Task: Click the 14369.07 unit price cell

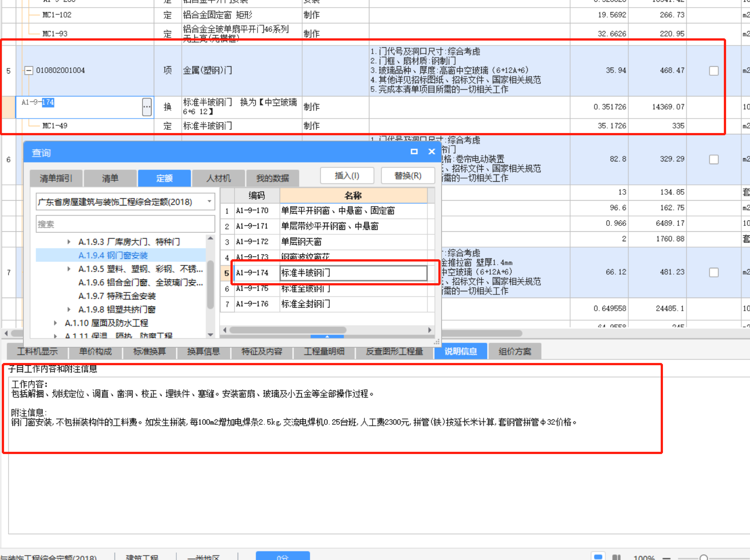Action: (x=657, y=107)
